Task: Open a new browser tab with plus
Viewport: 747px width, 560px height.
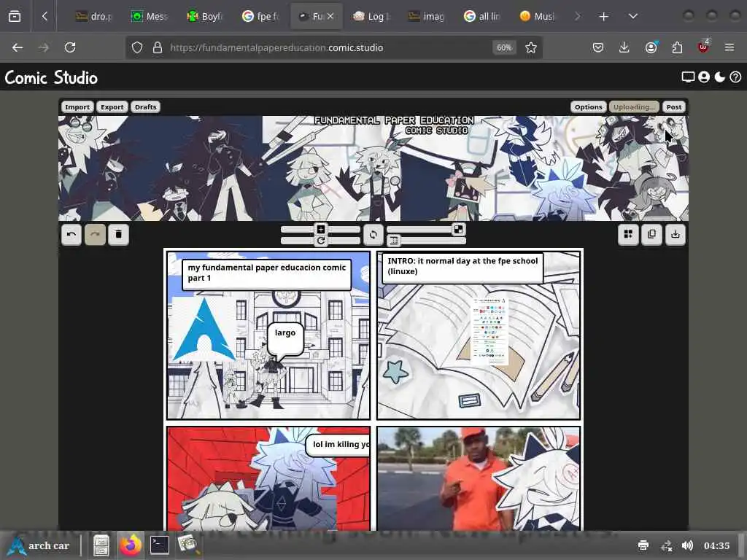Action: (603, 17)
